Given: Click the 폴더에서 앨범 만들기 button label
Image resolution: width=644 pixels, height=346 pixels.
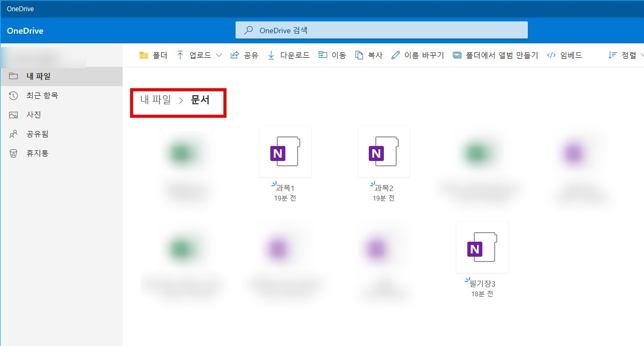Looking at the screenshot, I should [502, 55].
